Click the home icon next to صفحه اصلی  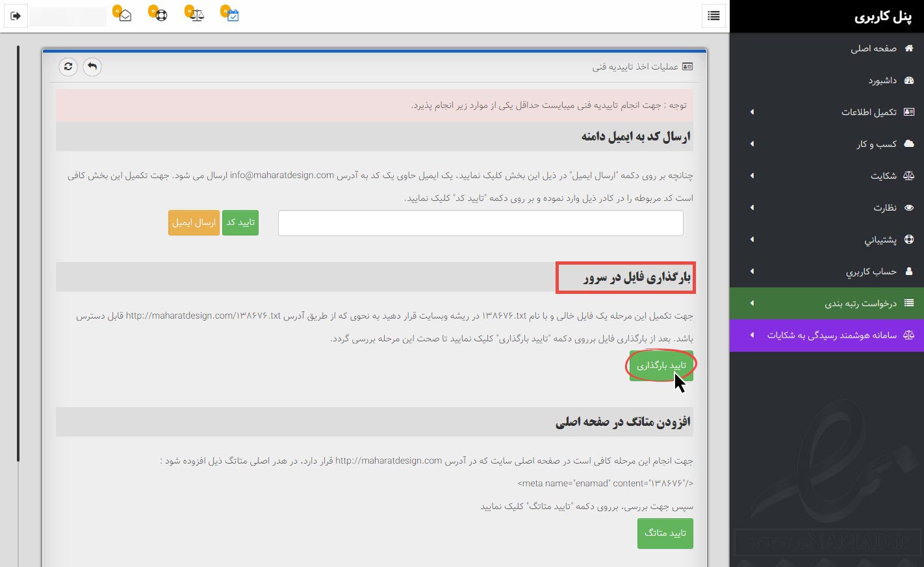point(909,48)
